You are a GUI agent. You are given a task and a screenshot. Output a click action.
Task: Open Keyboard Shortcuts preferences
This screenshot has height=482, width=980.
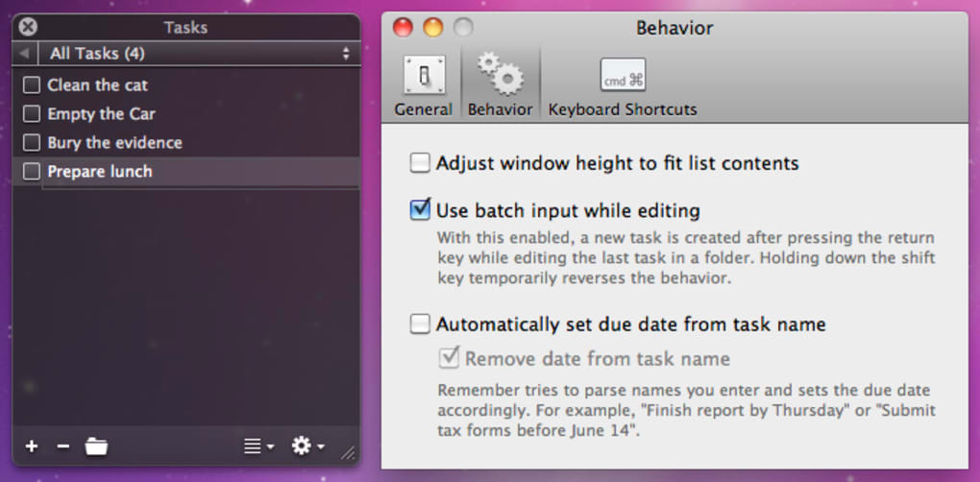coord(623,86)
